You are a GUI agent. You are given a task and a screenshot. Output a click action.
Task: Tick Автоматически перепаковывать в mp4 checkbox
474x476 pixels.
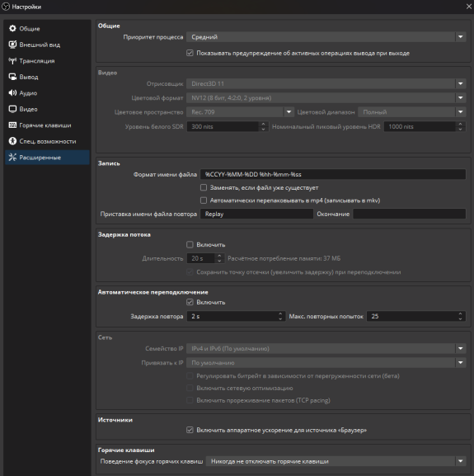pyautogui.click(x=204, y=200)
